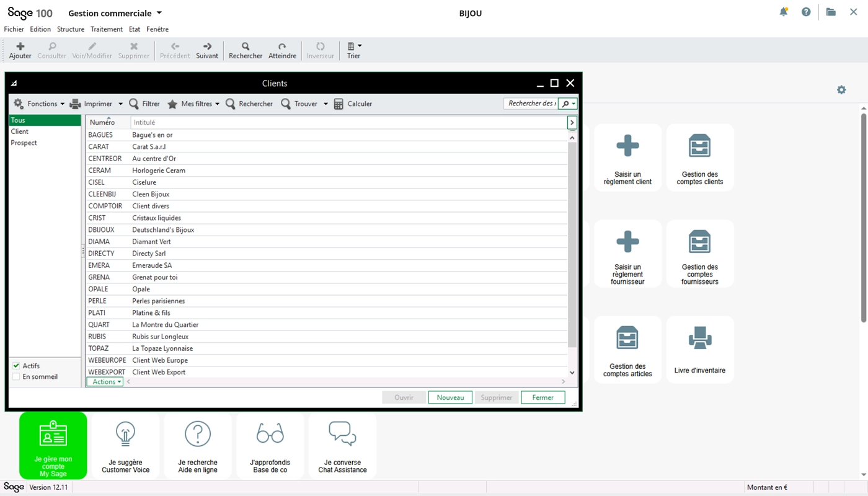Click the Inverseur toolbar icon
Image resolution: width=868 pixels, height=496 pixels.
point(321,46)
